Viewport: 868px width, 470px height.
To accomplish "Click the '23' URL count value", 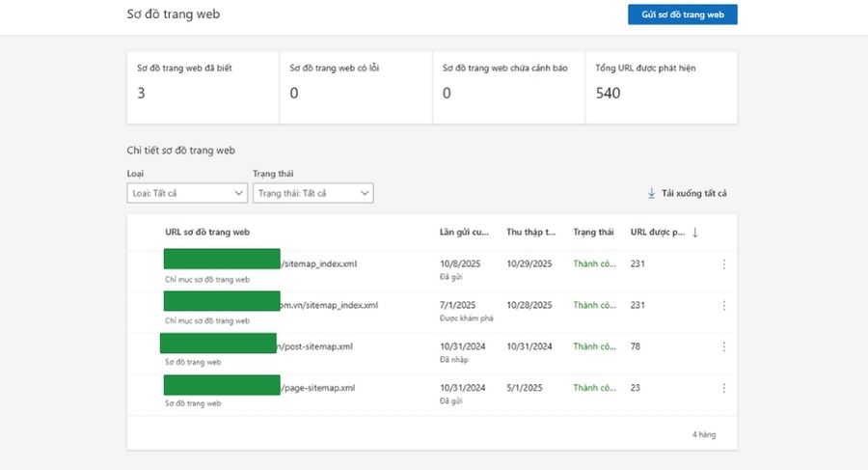I will 635,388.
